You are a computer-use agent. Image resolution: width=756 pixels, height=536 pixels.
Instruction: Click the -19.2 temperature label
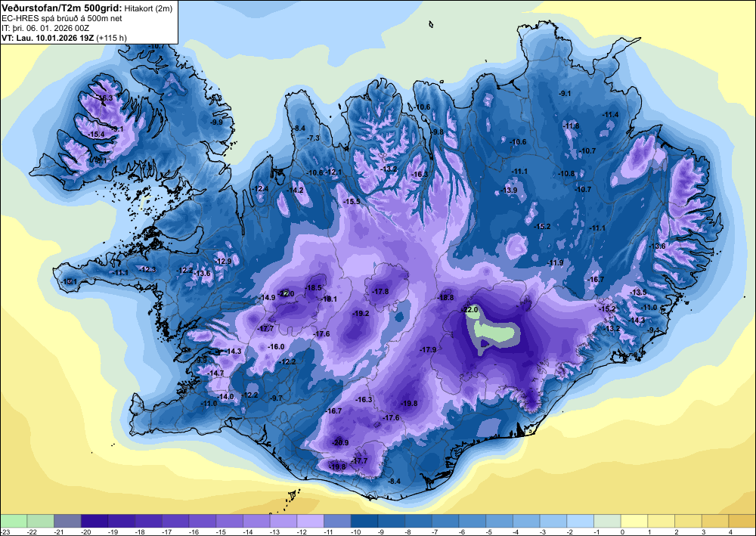(361, 313)
